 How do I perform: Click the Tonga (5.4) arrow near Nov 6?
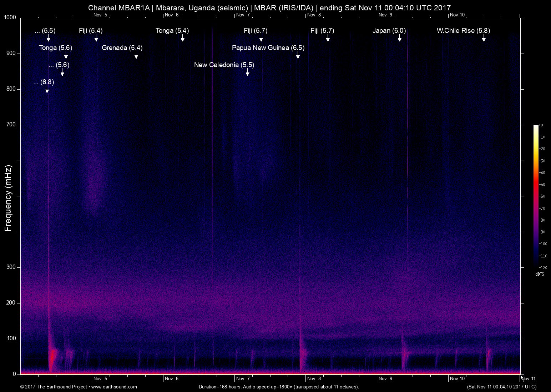[x=182, y=39]
